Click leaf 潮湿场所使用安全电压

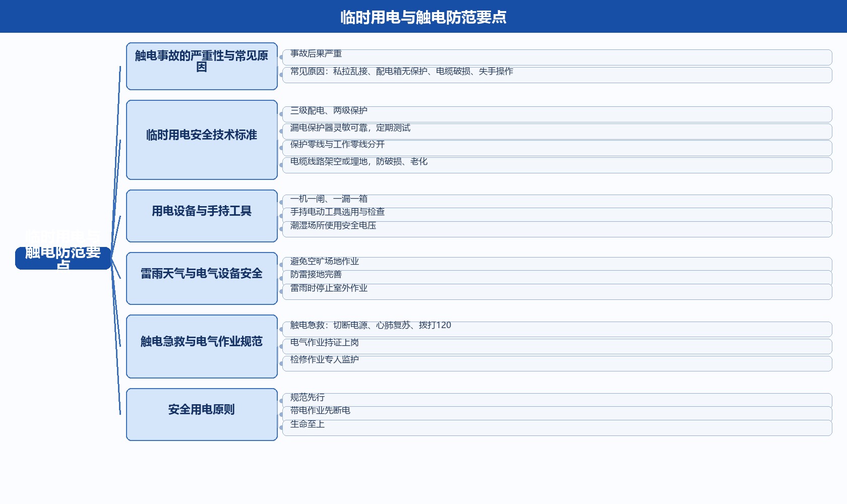point(557,229)
